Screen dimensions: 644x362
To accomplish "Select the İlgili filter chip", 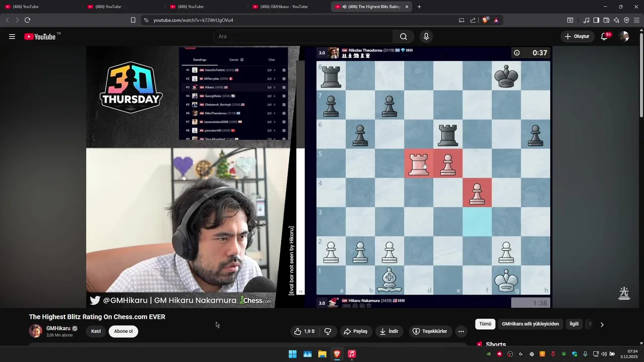I will [574, 324].
